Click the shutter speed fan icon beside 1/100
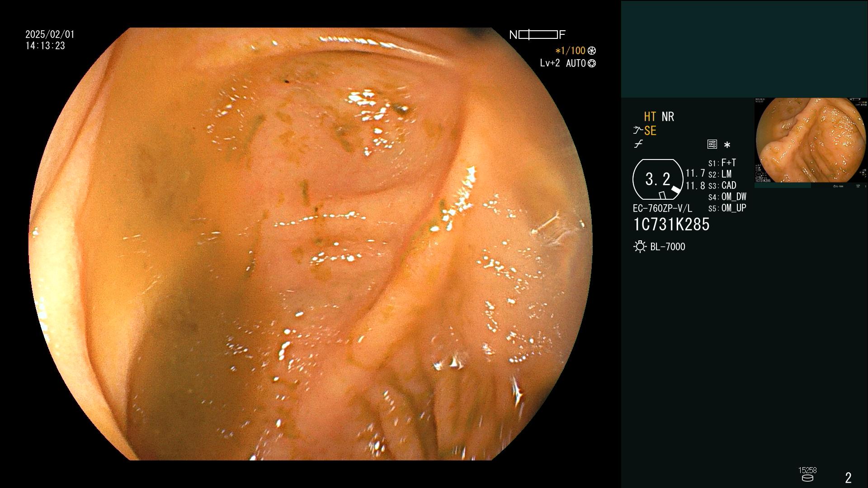This screenshot has height=488, width=868. (x=592, y=51)
